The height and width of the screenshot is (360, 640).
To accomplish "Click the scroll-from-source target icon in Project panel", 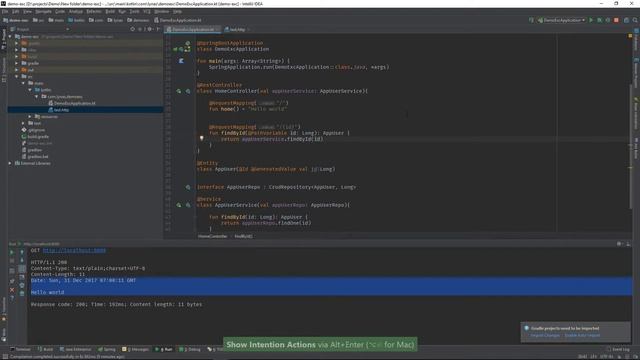I will (132, 29).
